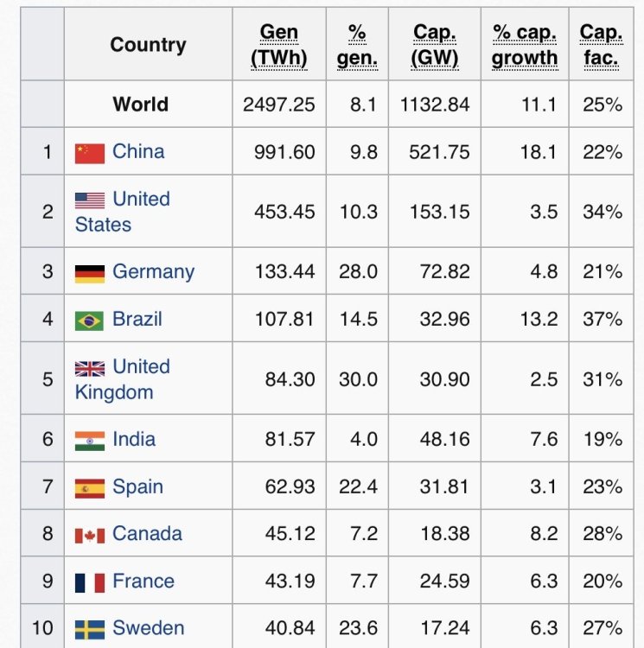
Task: Click the Germany flag icon
Action: pos(90,272)
